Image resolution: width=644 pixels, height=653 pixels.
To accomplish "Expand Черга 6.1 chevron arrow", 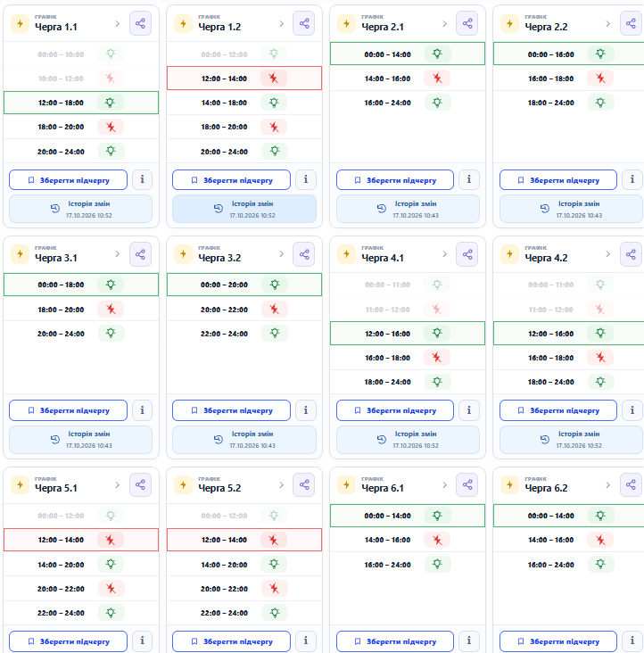I will (444, 484).
